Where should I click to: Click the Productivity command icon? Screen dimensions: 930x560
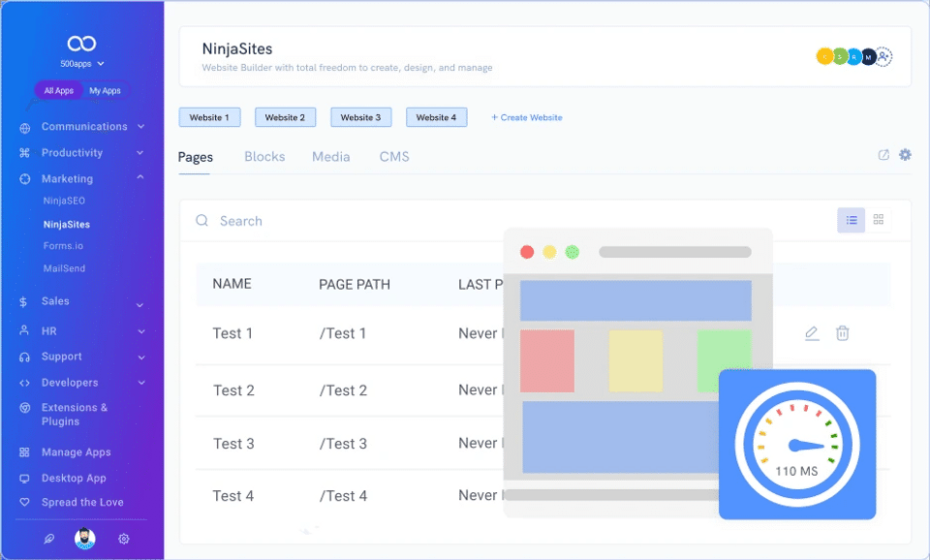point(24,153)
